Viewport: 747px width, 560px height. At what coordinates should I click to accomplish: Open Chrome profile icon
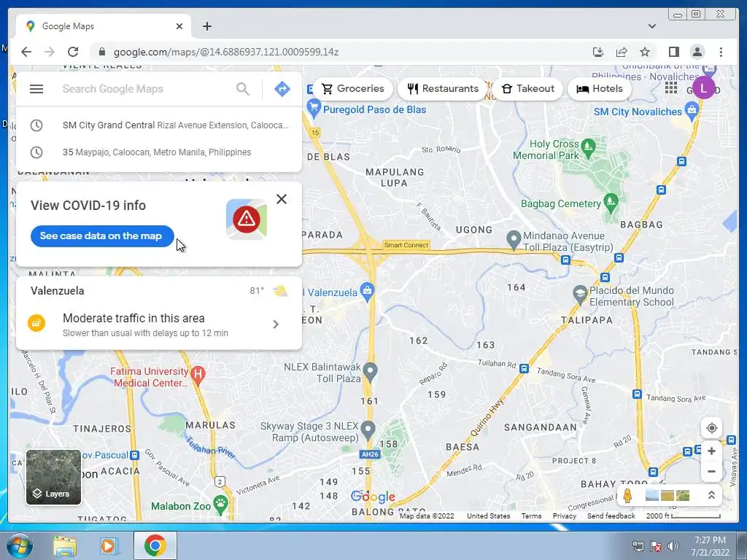[x=697, y=52]
